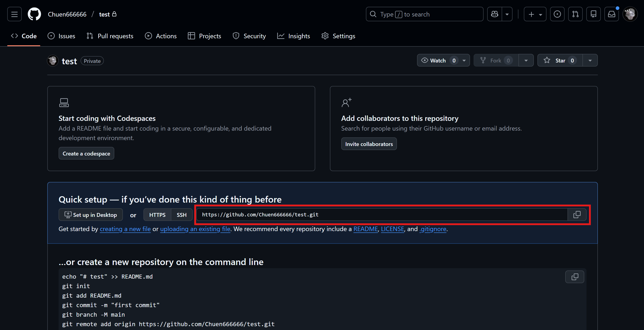This screenshot has width=644, height=330.
Task: Open the user profile avatar menu
Action: click(x=630, y=14)
